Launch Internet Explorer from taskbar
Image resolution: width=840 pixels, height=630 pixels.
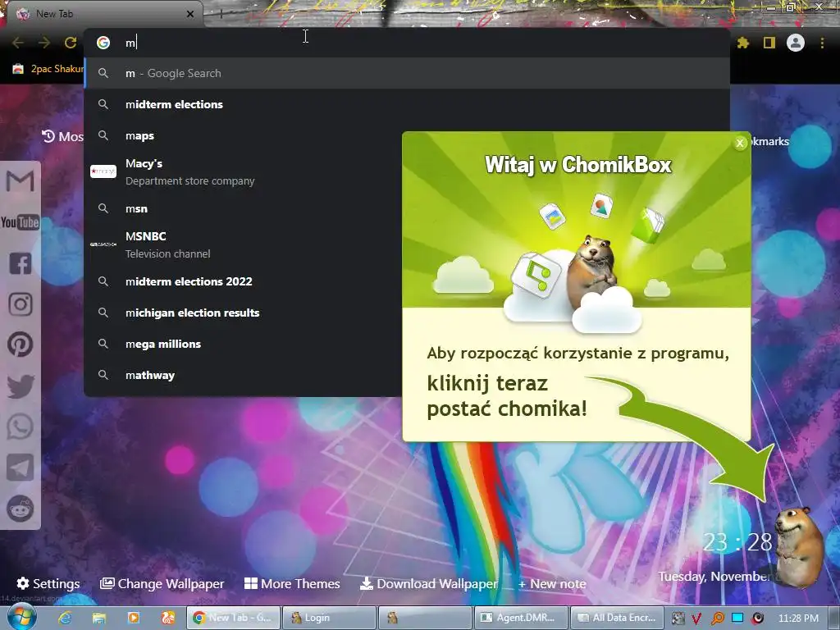click(65, 618)
